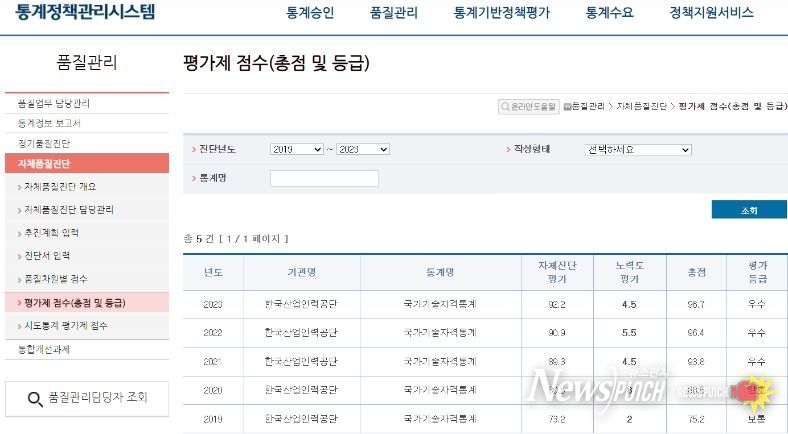The image size is (788, 434).
Task: Click the 온라인도움말 help button
Action: tap(529, 106)
